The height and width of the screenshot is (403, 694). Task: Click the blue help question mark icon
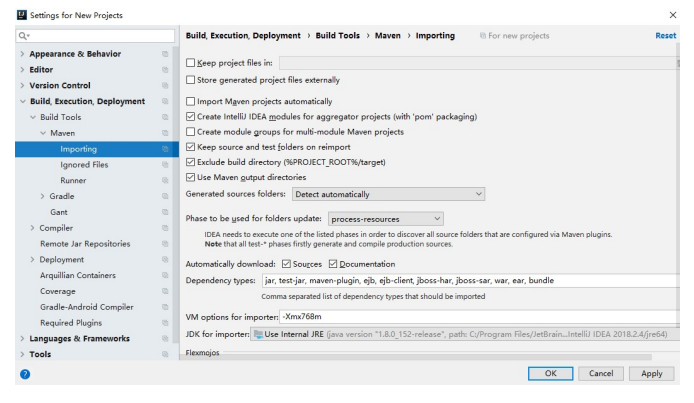tap(25, 374)
